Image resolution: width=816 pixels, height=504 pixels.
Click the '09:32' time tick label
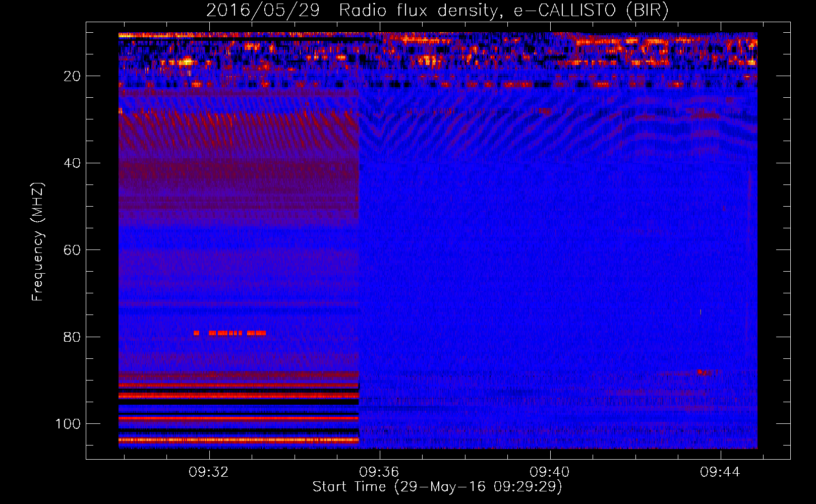pos(209,472)
